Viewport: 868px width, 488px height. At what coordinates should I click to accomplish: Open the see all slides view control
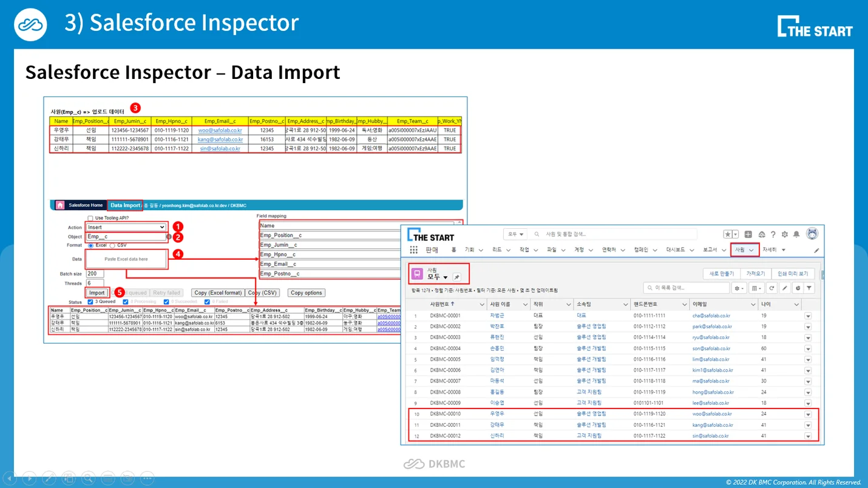[x=69, y=478]
